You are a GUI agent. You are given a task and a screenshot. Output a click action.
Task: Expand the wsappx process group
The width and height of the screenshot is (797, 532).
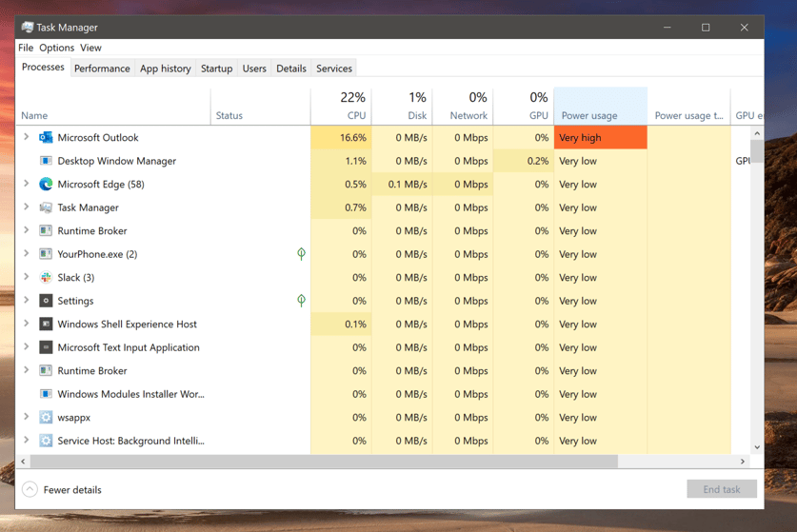27,417
